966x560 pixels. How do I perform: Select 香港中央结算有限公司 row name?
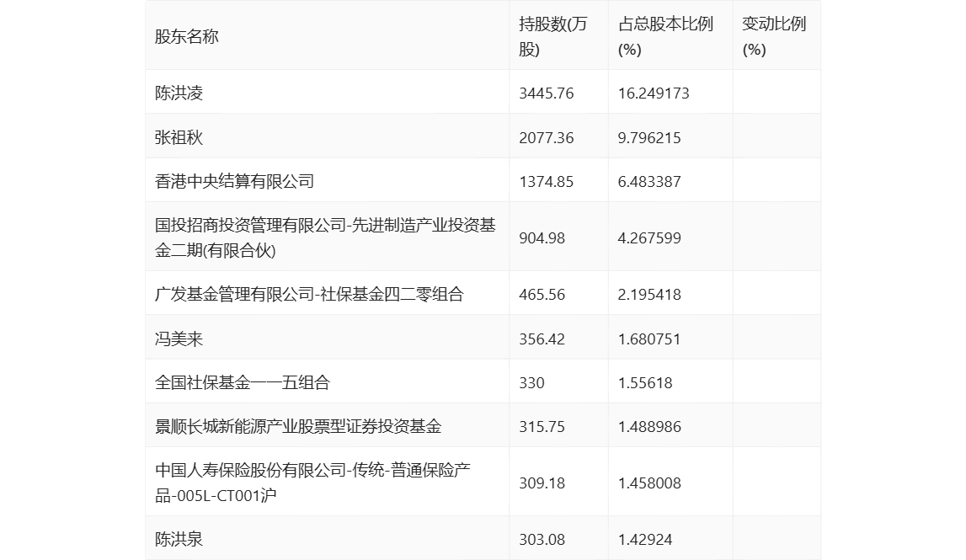coord(235,181)
